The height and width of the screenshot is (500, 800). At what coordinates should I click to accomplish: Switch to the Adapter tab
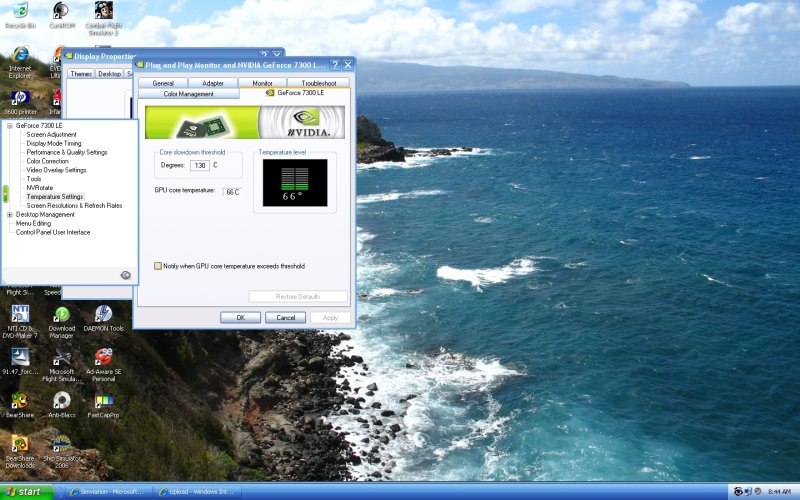tap(213, 83)
